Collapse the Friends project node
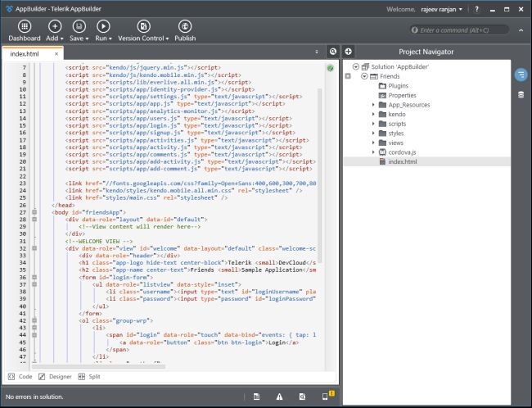 pos(364,76)
